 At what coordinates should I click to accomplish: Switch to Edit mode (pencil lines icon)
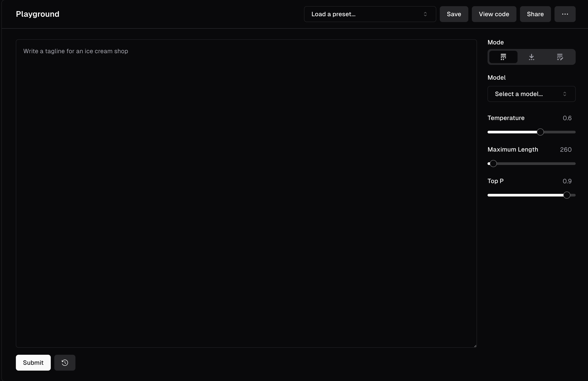point(560,57)
